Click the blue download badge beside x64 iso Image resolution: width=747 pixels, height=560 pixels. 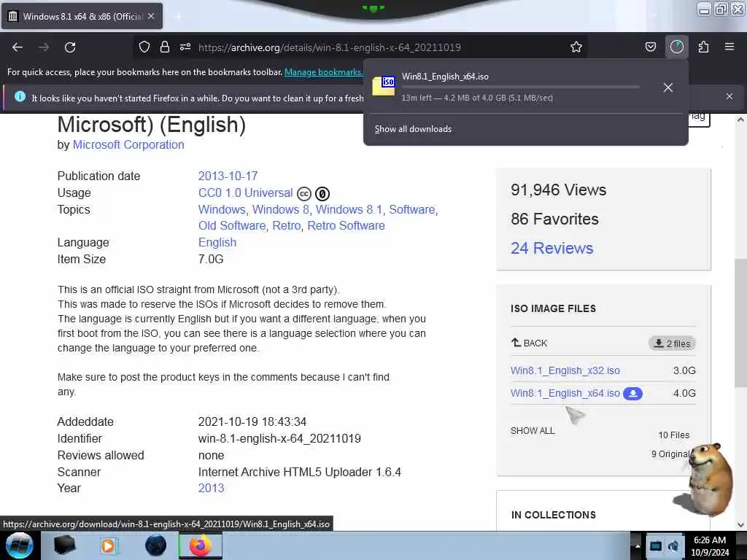pos(632,394)
